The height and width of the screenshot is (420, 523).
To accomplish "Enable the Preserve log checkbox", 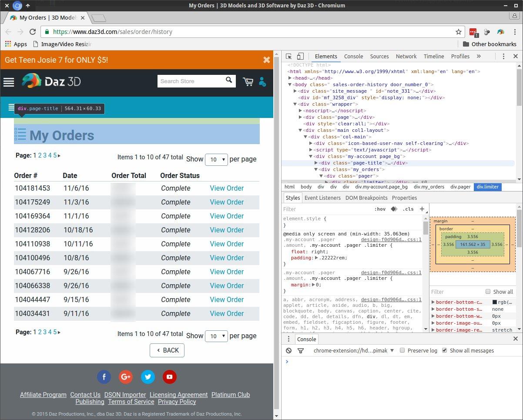I will (x=402, y=350).
